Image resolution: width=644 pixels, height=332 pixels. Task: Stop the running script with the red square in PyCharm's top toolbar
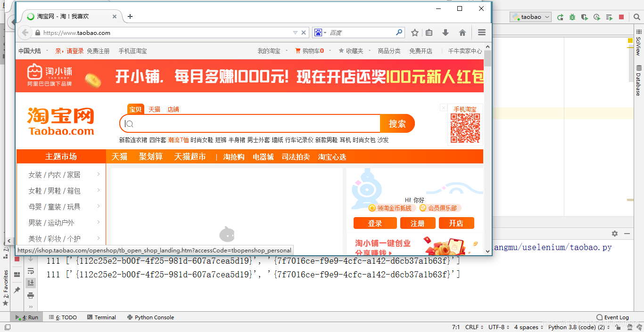point(621,17)
